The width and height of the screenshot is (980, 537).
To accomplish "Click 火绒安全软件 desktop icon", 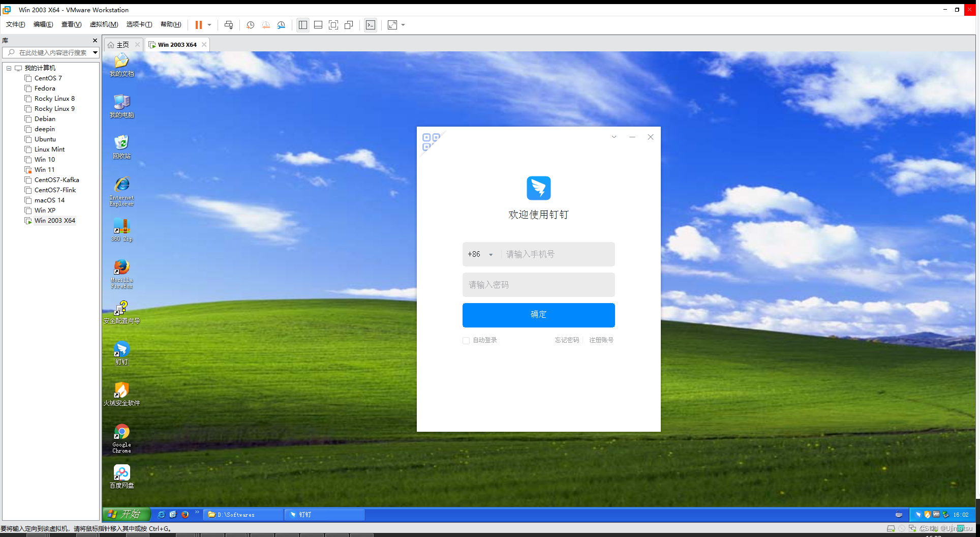I will tap(121, 395).
